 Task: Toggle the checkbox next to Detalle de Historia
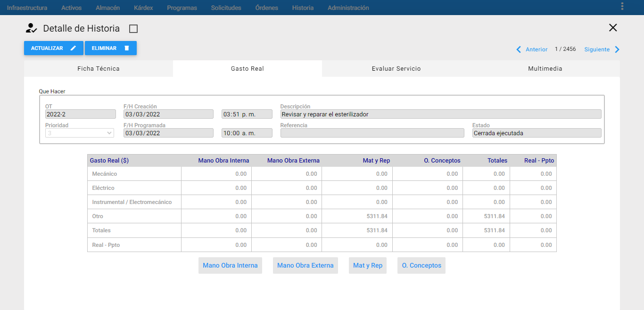click(133, 29)
